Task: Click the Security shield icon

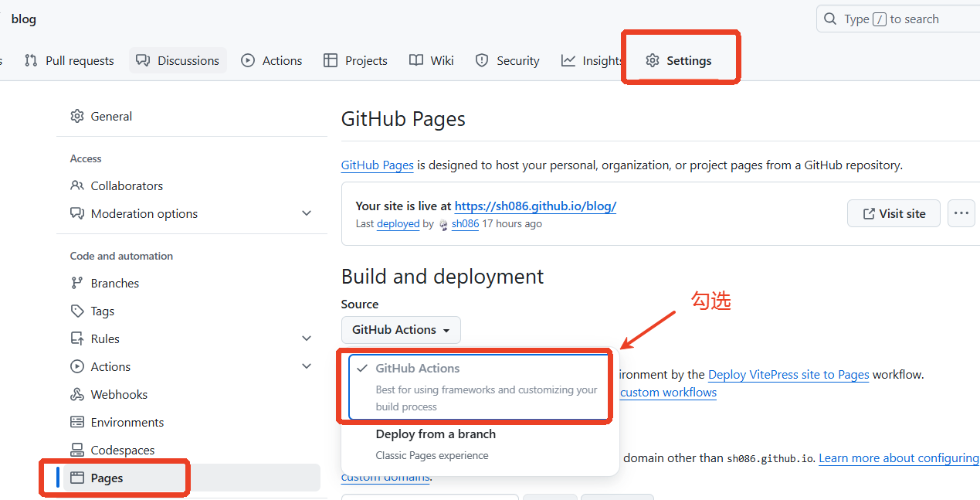Action: point(482,60)
